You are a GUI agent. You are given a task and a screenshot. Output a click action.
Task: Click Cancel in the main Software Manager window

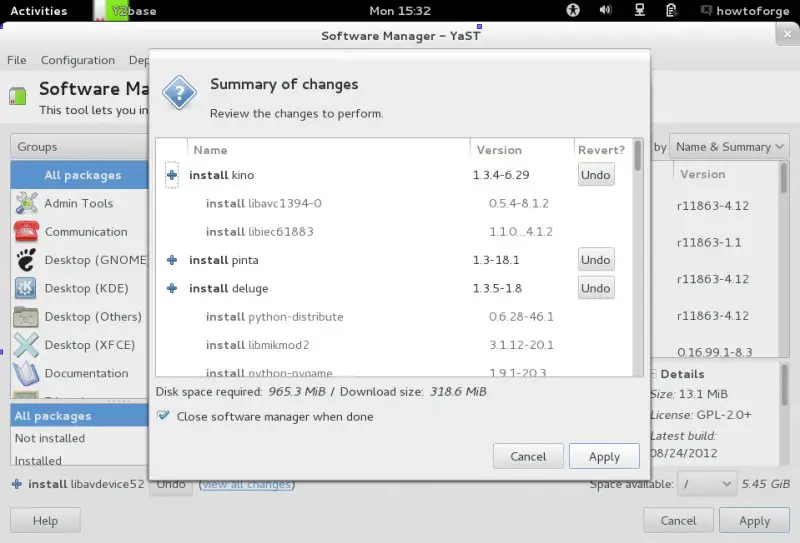click(x=678, y=521)
